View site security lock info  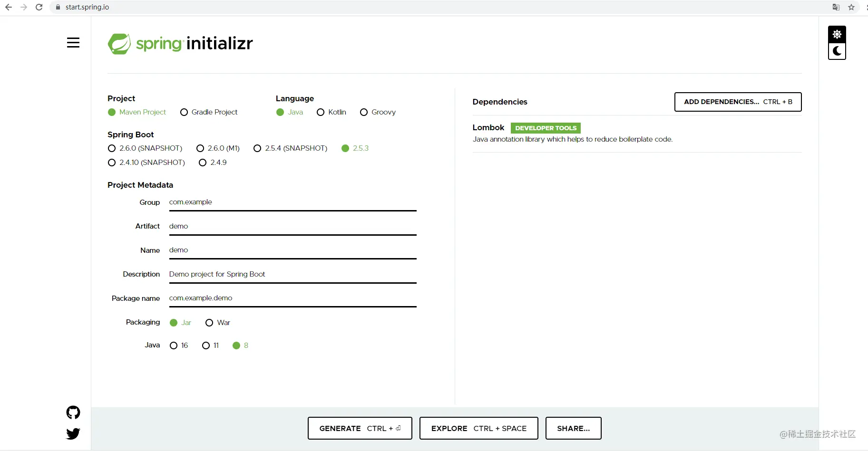click(58, 7)
